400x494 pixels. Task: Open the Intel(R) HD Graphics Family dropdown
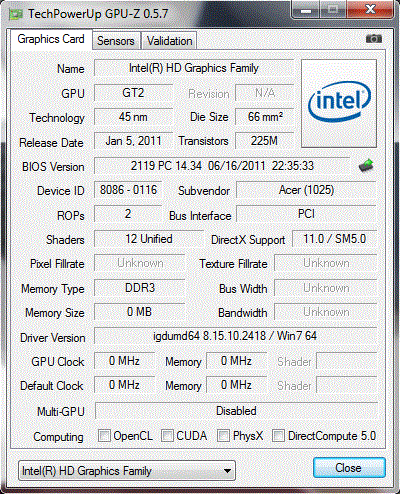tap(127, 471)
